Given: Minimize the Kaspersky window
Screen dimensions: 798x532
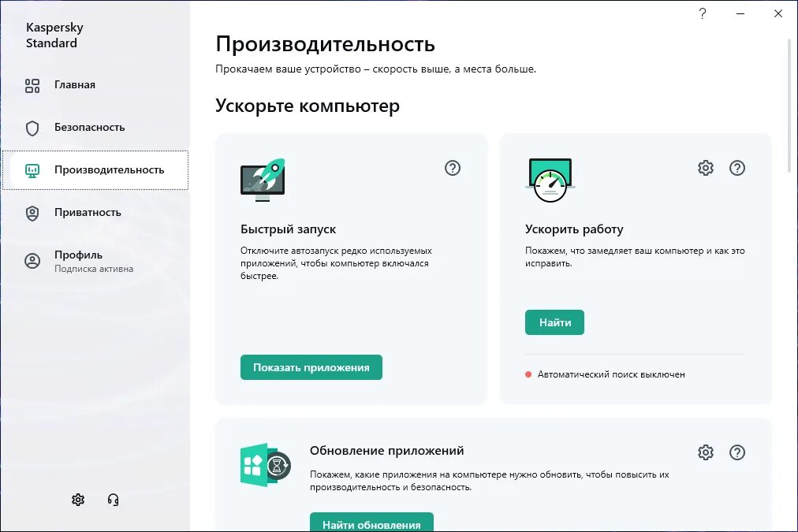Looking at the screenshot, I should point(740,13).
